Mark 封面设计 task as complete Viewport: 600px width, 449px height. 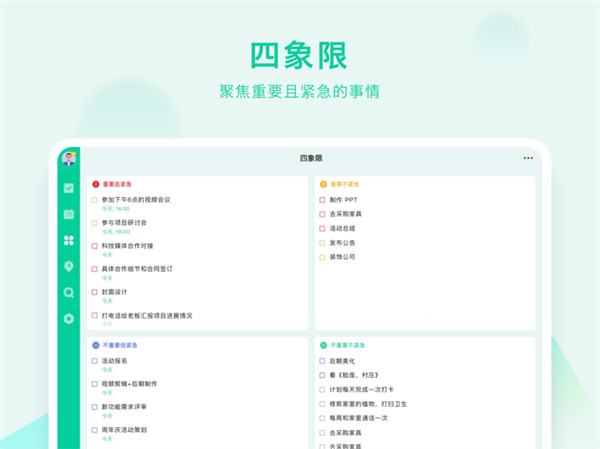tap(95, 292)
